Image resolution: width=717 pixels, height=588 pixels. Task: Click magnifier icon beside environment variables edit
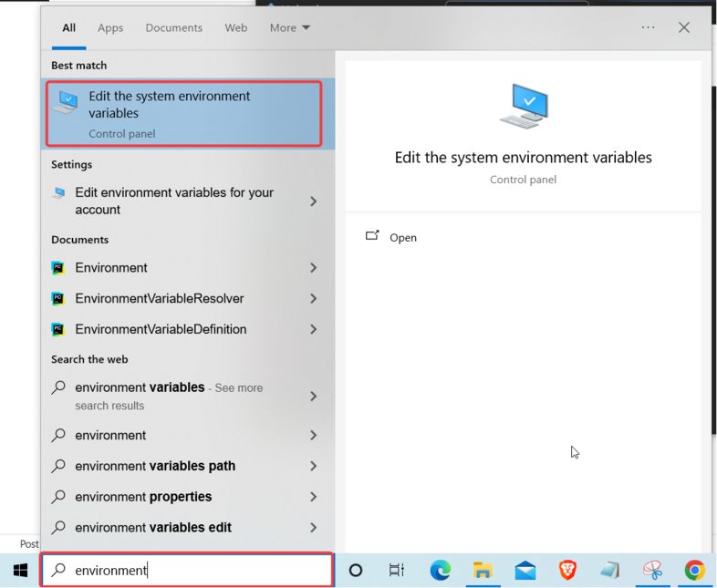tap(58, 527)
